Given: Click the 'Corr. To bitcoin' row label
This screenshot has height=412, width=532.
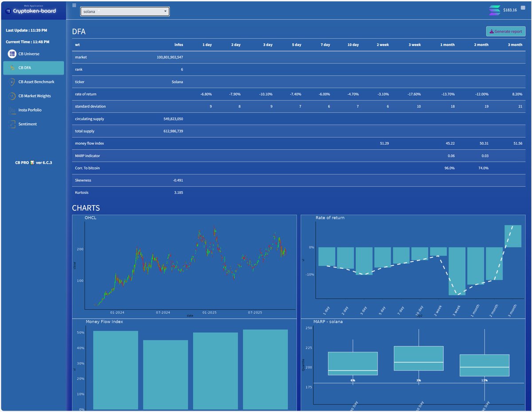Looking at the screenshot, I should tap(87, 168).
